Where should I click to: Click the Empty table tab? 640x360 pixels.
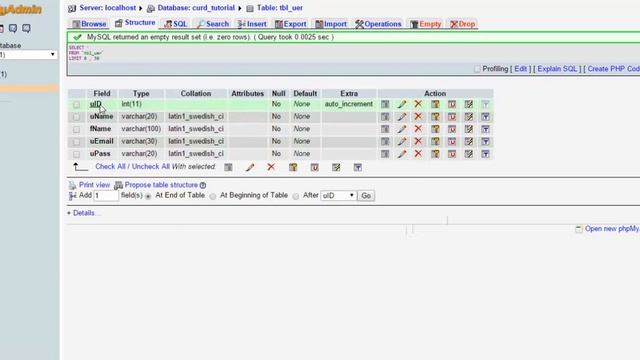(426, 24)
